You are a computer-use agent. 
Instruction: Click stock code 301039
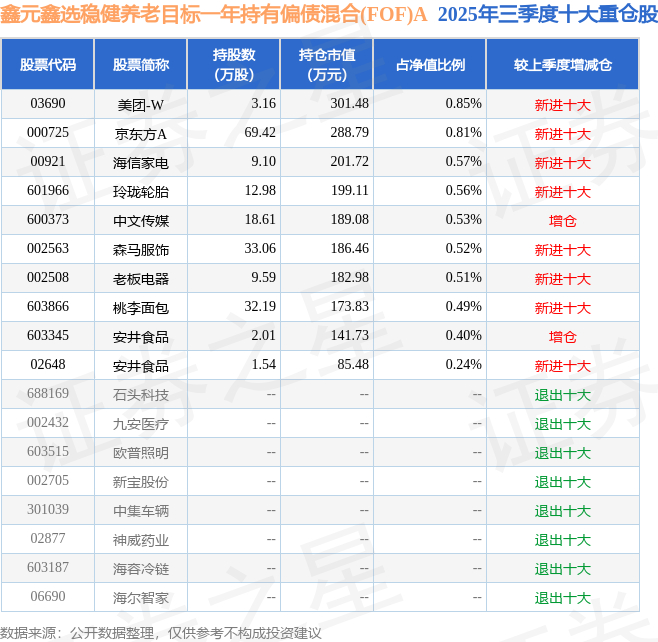point(48,509)
